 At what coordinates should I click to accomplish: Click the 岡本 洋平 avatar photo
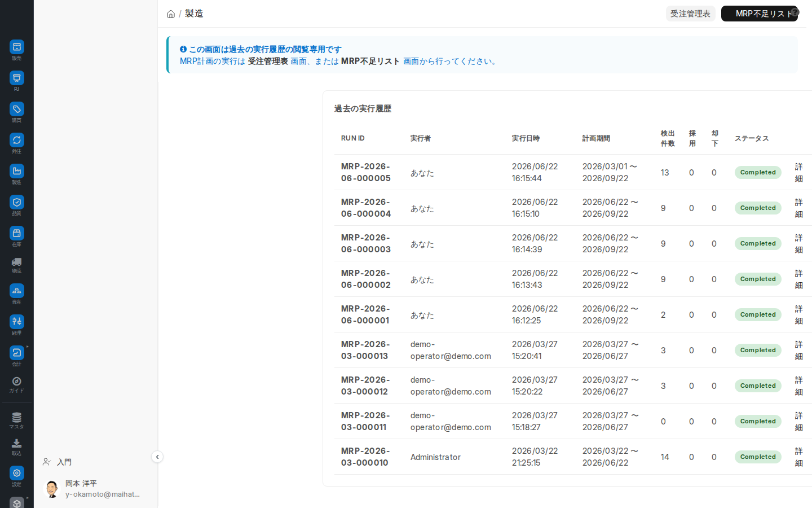52,489
